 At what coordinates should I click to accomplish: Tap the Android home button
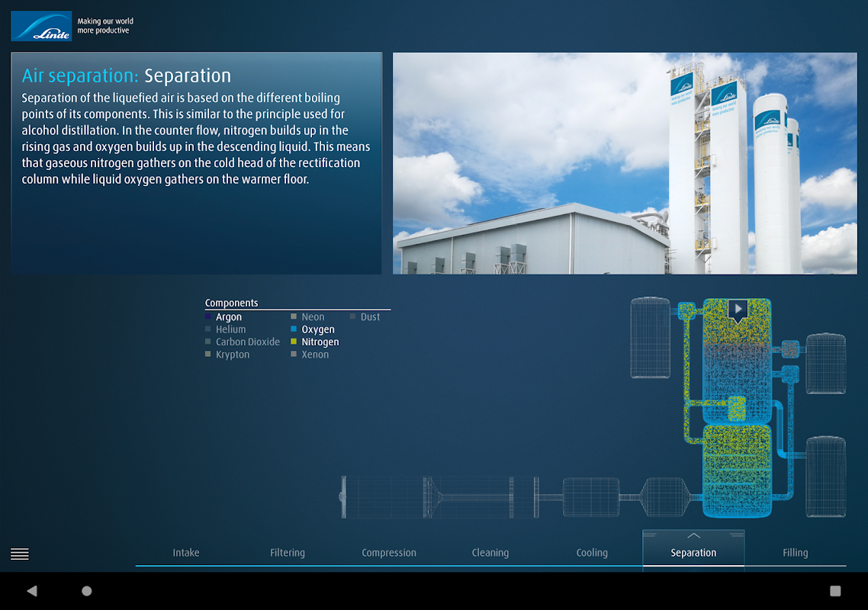coord(87,591)
